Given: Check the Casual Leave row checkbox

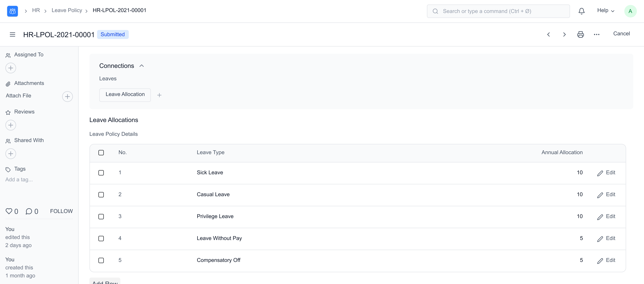Looking at the screenshot, I should (x=101, y=195).
